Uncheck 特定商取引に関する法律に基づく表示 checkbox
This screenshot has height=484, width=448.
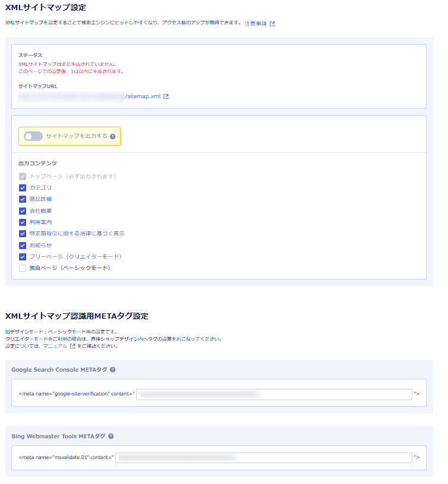tap(23, 234)
